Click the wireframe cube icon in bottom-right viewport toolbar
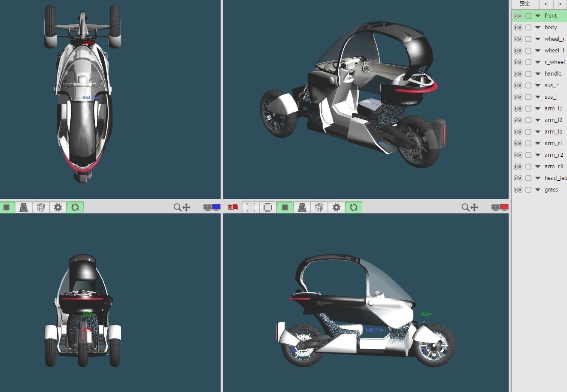This screenshot has width=567, height=392. pyautogui.click(x=319, y=207)
